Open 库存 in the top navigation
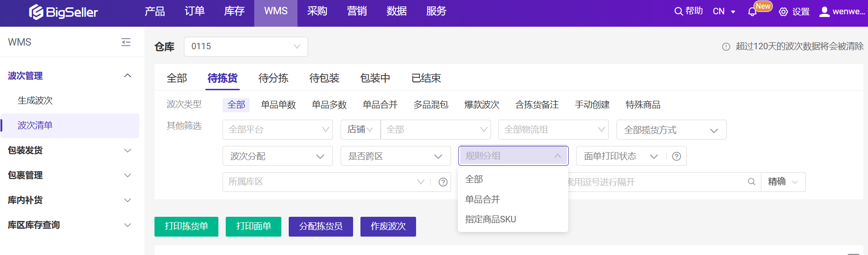 pos(234,12)
